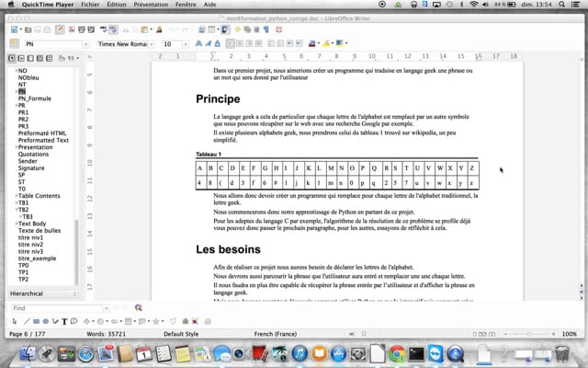Screen dimensions: 588x368
Task: Open the Édition menu
Action: [x=117, y=5]
